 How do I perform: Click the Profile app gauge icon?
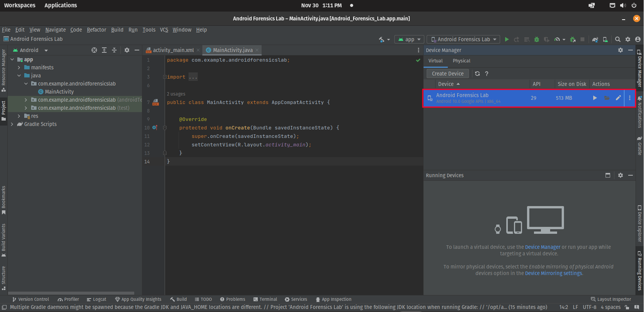tap(557, 39)
